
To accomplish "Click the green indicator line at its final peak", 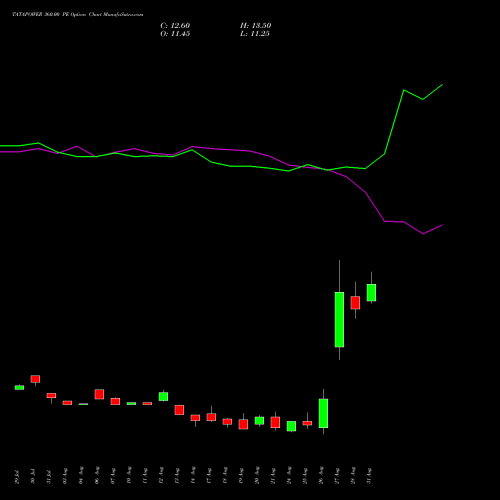I will (442, 85).
